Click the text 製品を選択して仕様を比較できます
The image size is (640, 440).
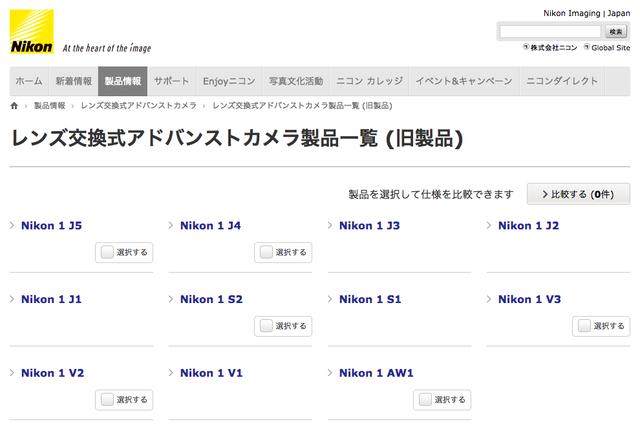[x=431, y=194]
